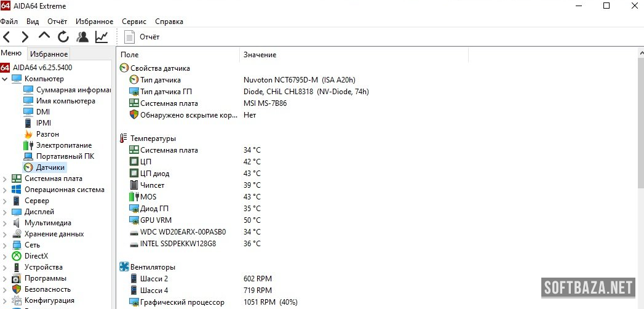
Task: Open Электропитание in the sidebar
Action: pyautogui.click(x=63, y=145)
